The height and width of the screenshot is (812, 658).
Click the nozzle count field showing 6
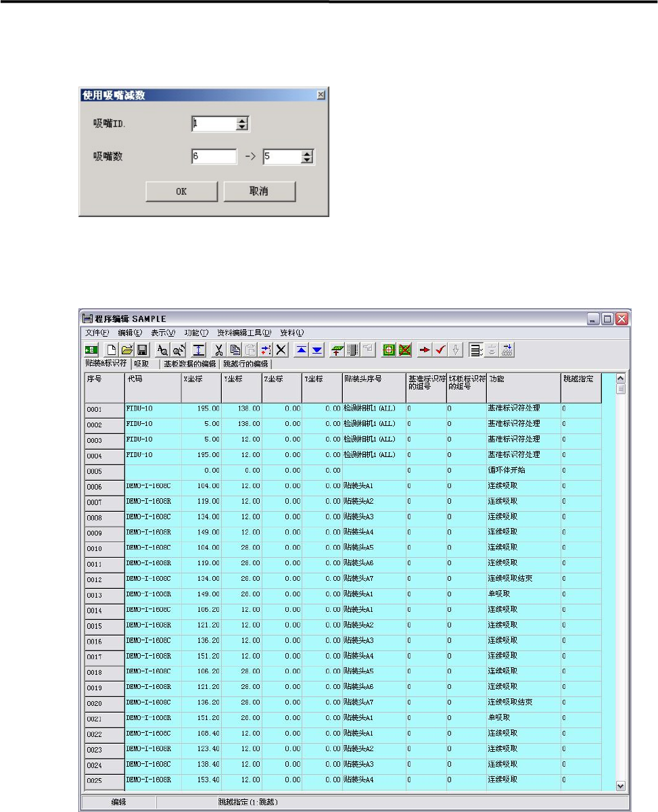pyautogui.click(x=214, y=157)
